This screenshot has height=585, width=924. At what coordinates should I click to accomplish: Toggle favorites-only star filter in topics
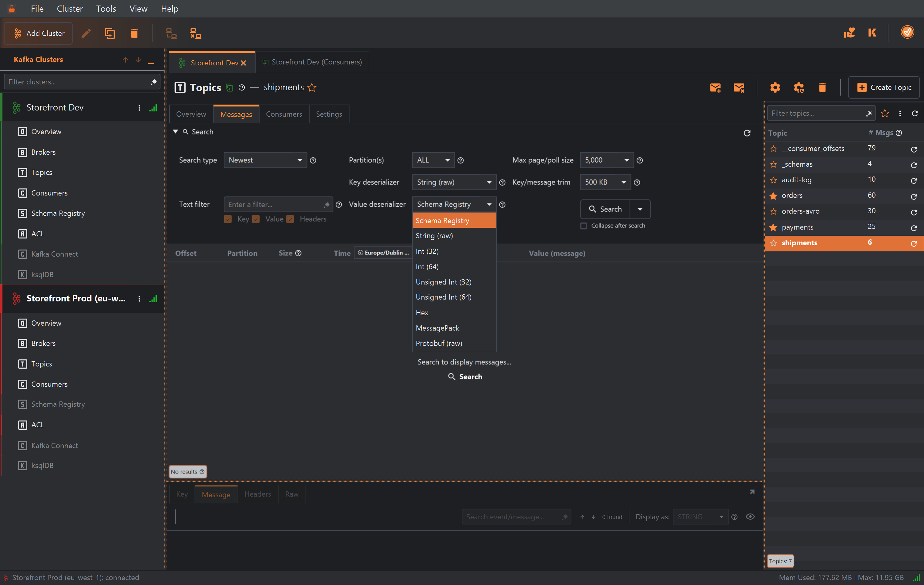coord(885,113)
